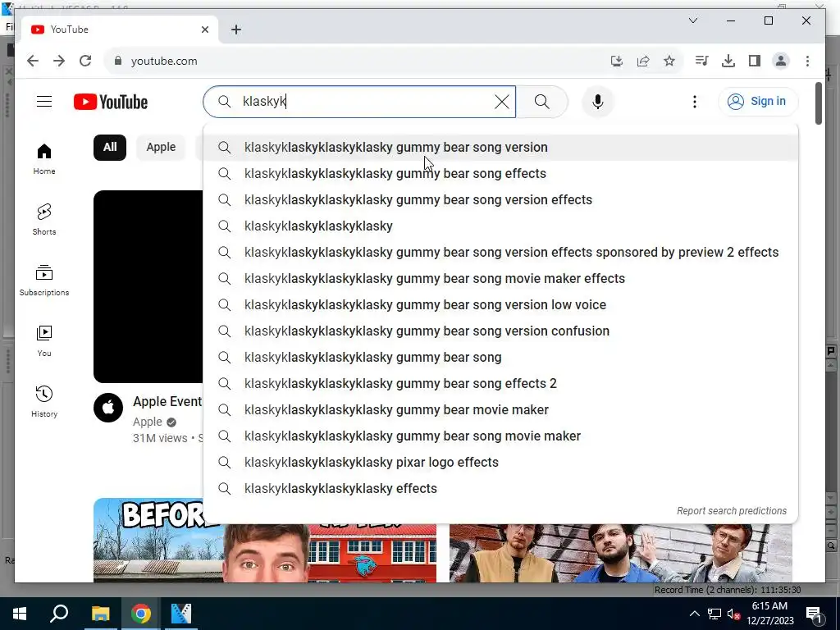Go to the YouTube logo homepage
The image size is (840, 630).
111,102
